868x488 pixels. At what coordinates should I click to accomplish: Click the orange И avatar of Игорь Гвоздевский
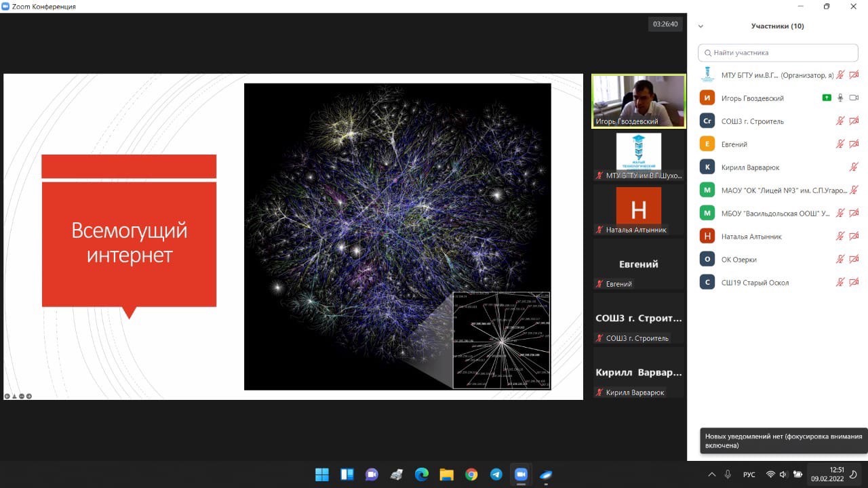click(707, 98)
